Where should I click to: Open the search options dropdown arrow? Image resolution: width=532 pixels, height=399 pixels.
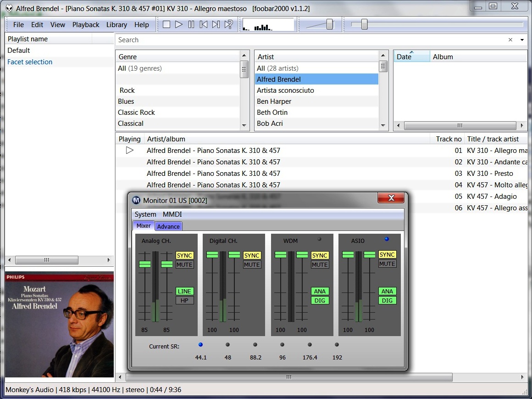(522, 40)
